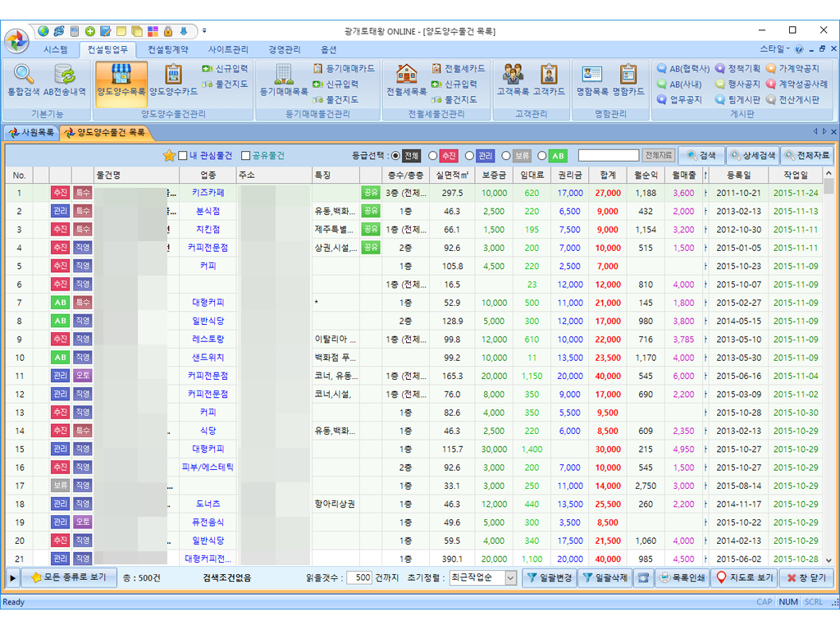Click the 레스토랑 cell in row 9
This screenshot has height=630, width=840.
[208, 339]
